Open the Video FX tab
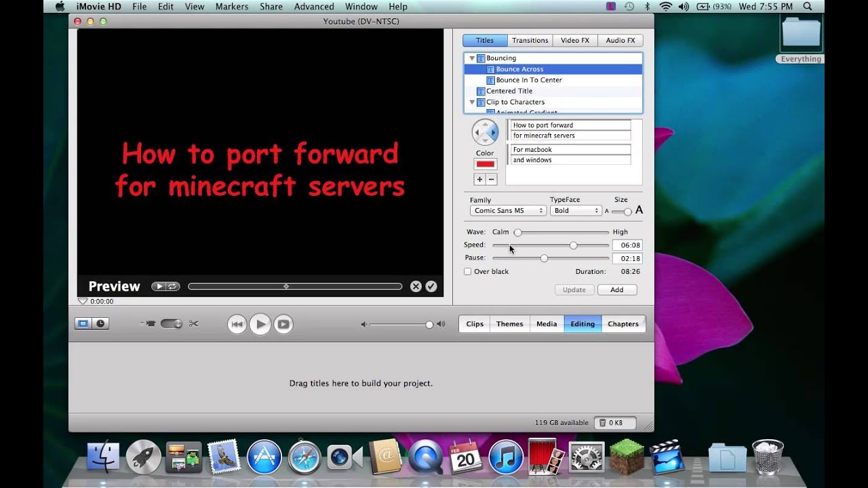Image resolution: width=868 pixels, height=488 pixels. point(575,41)
